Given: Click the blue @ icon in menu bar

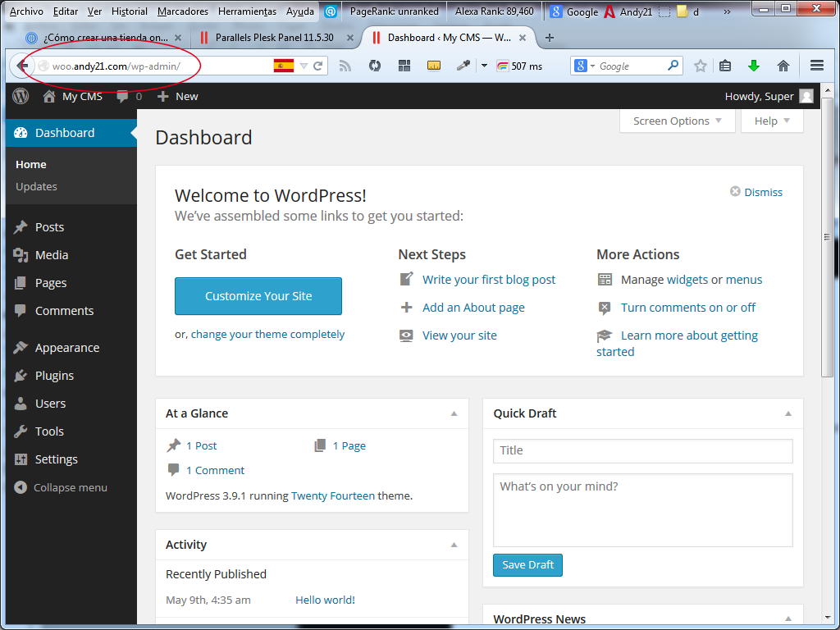Looking at the screenshot, I should click(x=331, y=11).
